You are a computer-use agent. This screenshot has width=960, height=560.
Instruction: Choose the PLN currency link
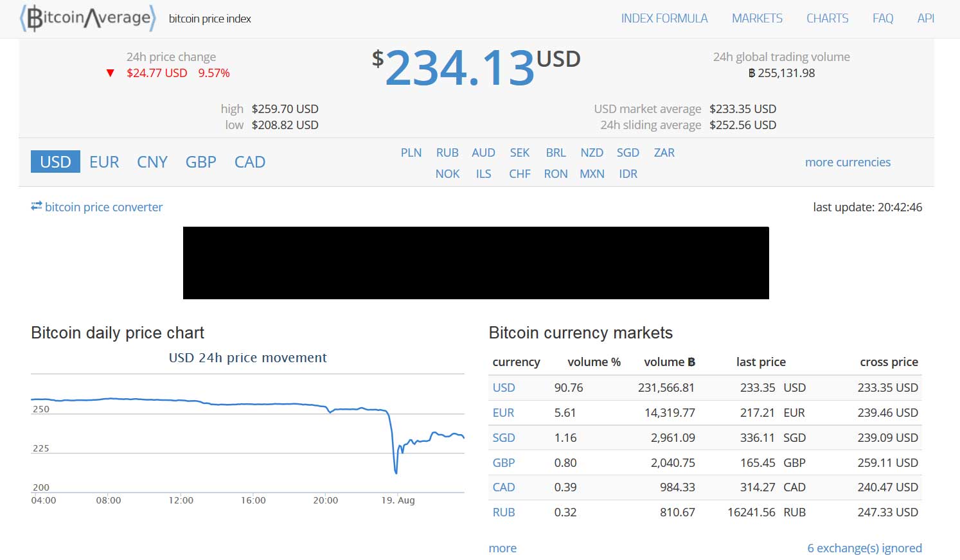[411, 153]
